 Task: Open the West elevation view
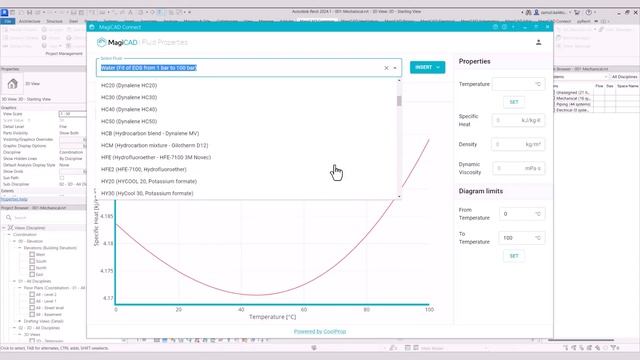(x=40, y=254)
